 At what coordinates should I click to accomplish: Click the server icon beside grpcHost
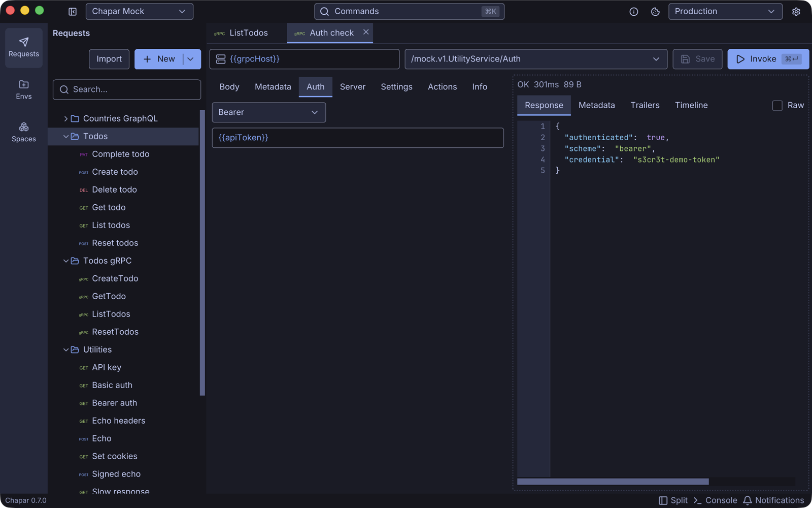221,59
